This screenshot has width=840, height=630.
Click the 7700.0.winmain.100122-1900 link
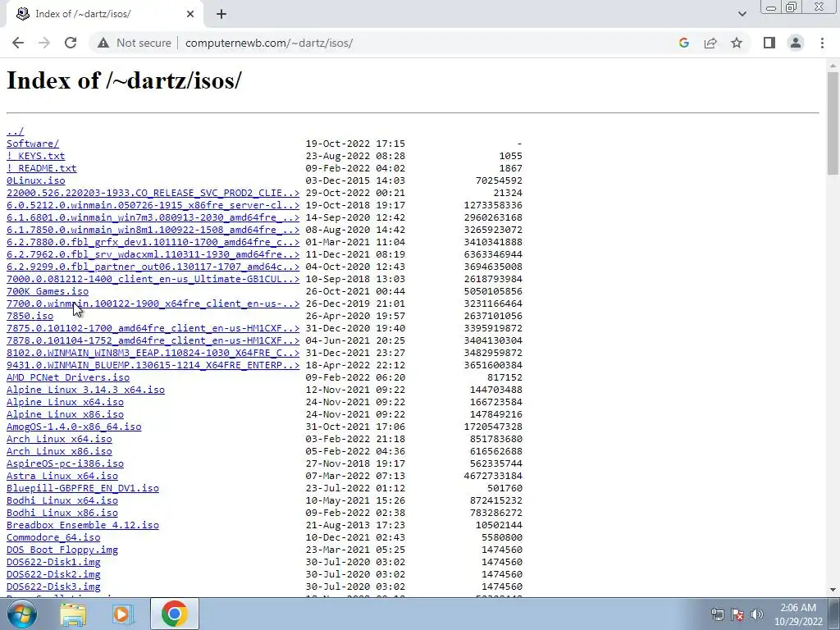(153, 304)
